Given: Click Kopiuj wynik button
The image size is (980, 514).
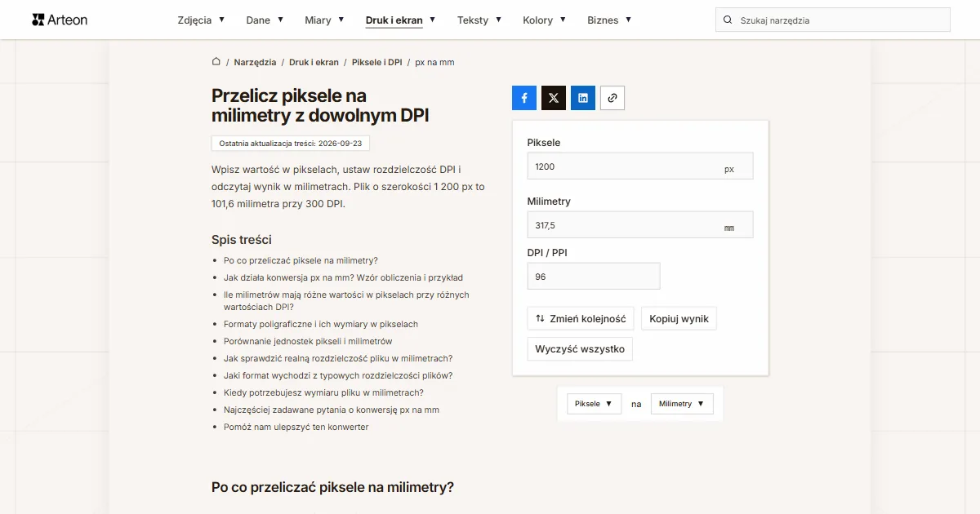Looking at the screenshot, I should pos(679,319).
